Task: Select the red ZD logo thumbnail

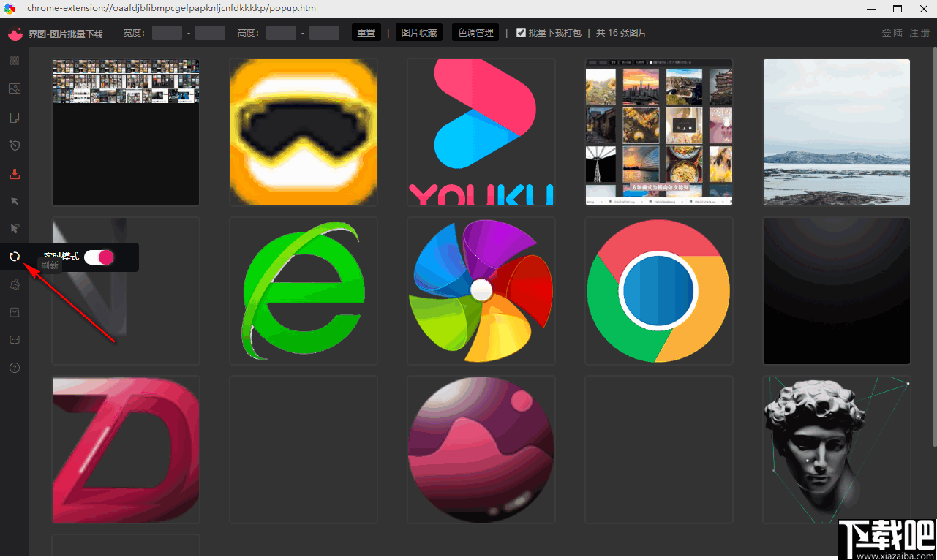Action: [126, 450]
